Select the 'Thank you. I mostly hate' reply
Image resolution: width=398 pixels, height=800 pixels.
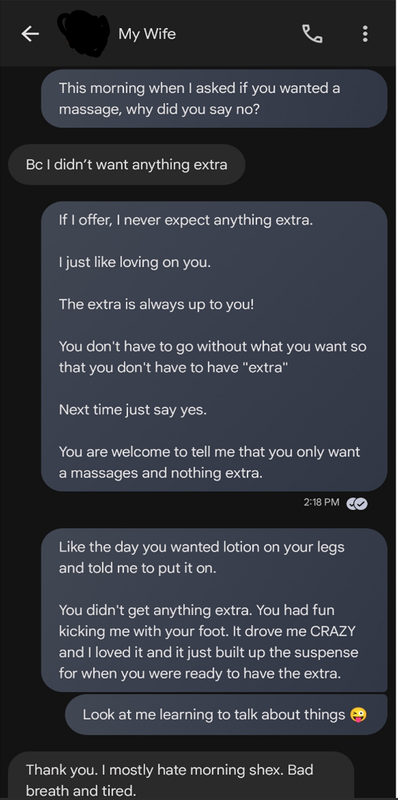point(181,776)
